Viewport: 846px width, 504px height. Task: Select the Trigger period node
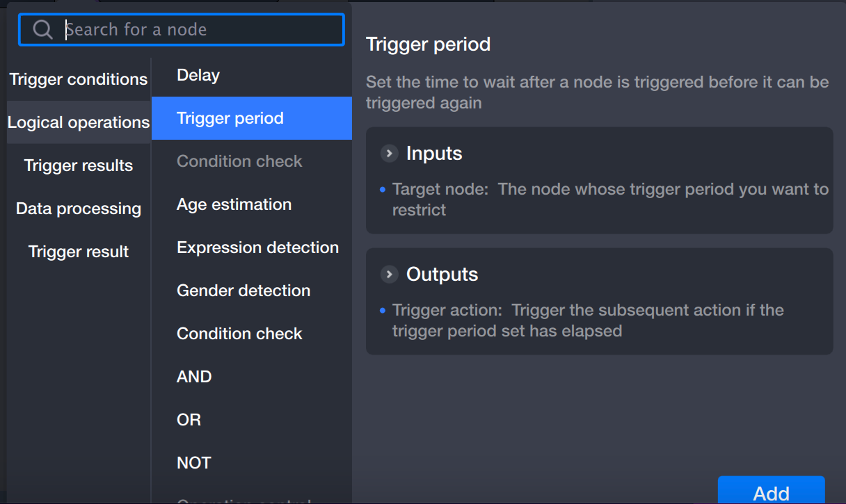[x=230, y=118]
